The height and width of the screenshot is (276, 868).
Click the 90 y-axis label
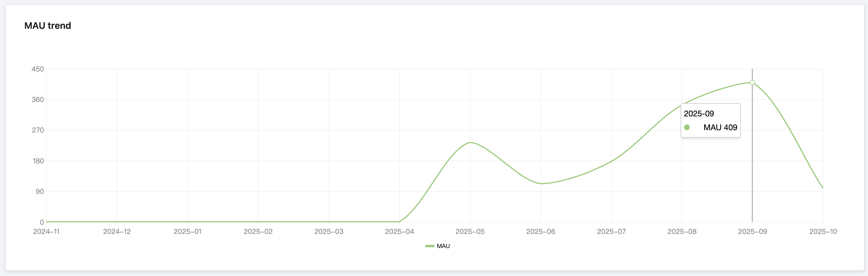pyautogui.click(x=40, y=192)
